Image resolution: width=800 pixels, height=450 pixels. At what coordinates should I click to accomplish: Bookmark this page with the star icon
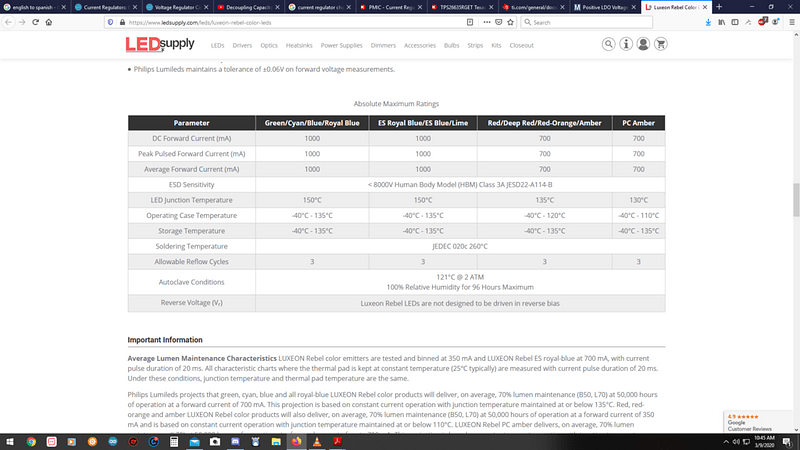[510, 22]
